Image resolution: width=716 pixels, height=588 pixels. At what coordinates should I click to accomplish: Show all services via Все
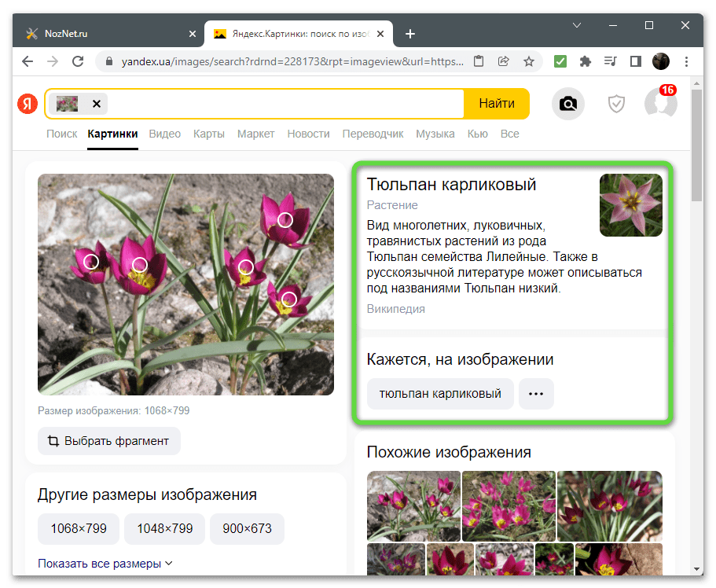[x=509, y=134]
